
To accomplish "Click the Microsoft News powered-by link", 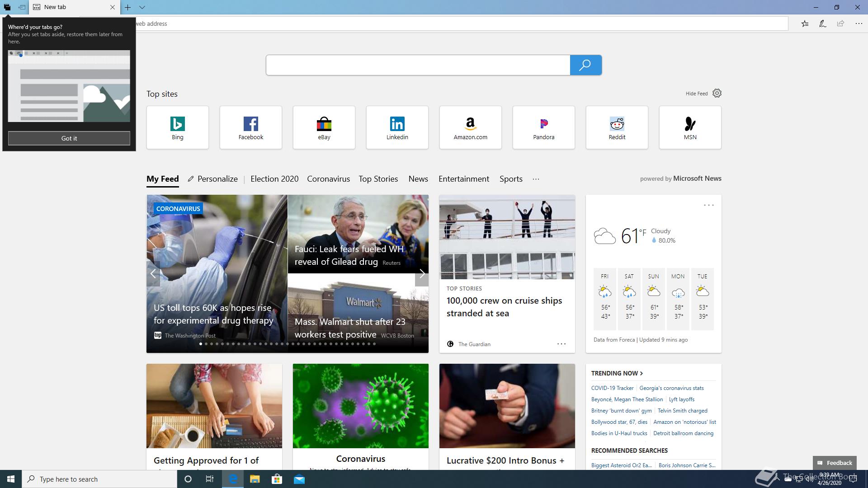I will [x=697, y=178].
